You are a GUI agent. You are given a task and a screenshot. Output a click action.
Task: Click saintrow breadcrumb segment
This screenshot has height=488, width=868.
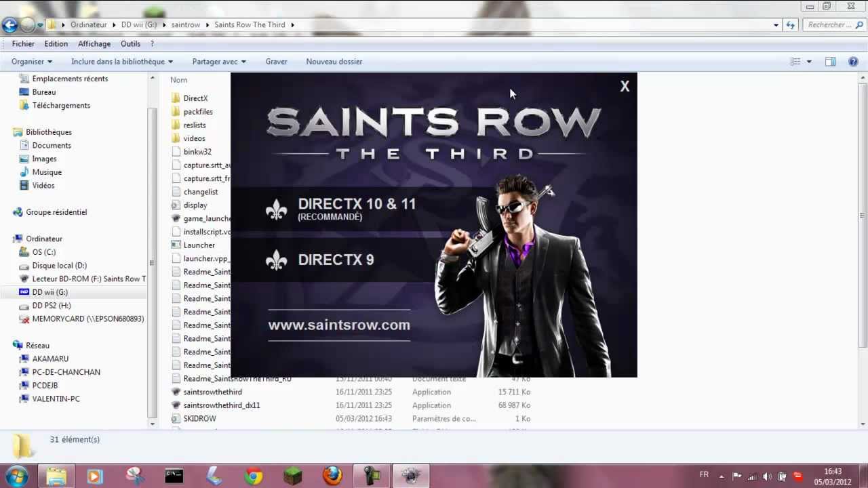[186, 24]
